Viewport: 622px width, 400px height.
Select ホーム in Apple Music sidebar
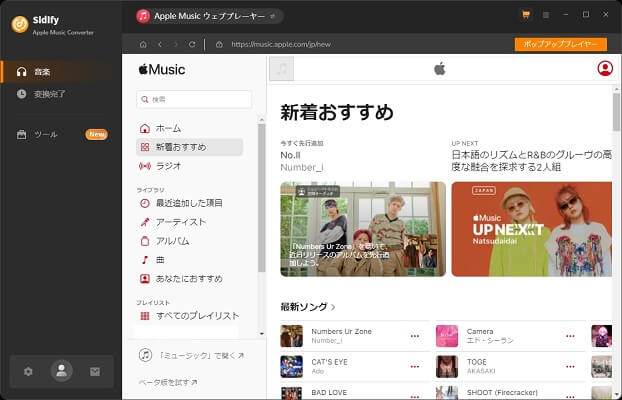pyautogui.click(x=190, y=128)
